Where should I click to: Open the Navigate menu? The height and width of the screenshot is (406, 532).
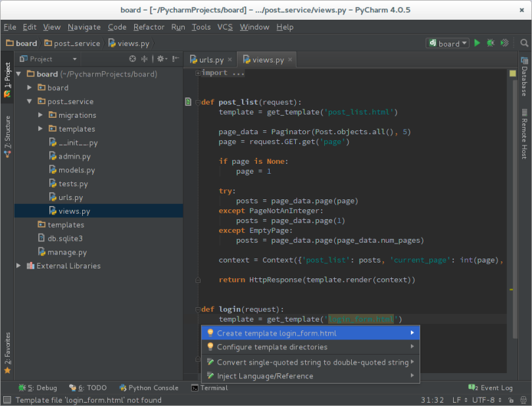point(84,27)
